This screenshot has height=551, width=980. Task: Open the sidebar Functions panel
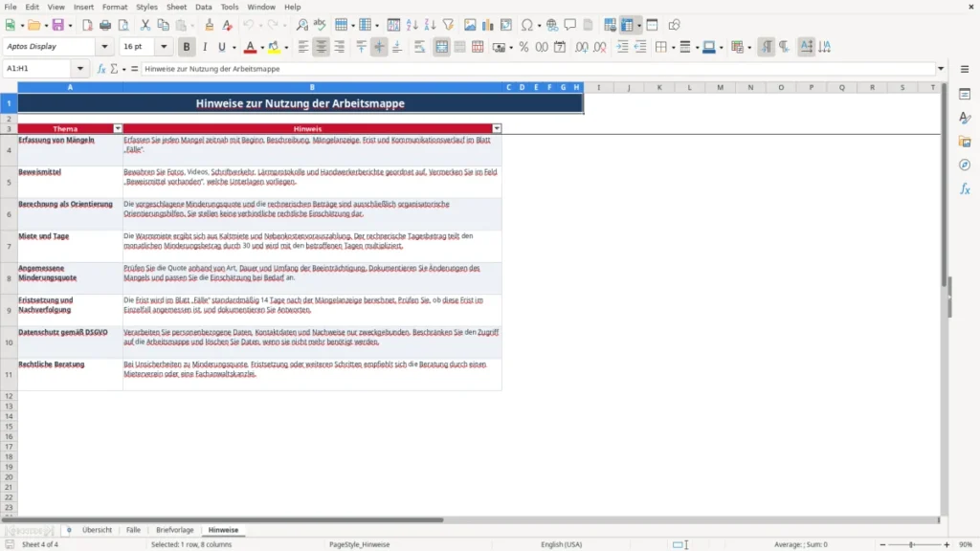[965, 188]
